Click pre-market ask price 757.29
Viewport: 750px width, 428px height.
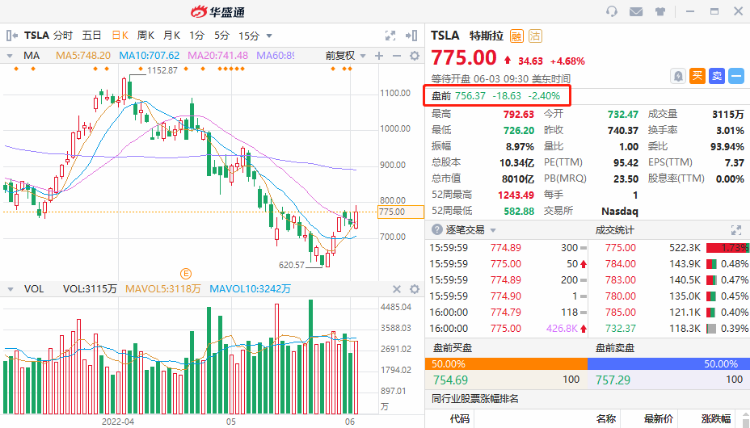tap(613, 380)
